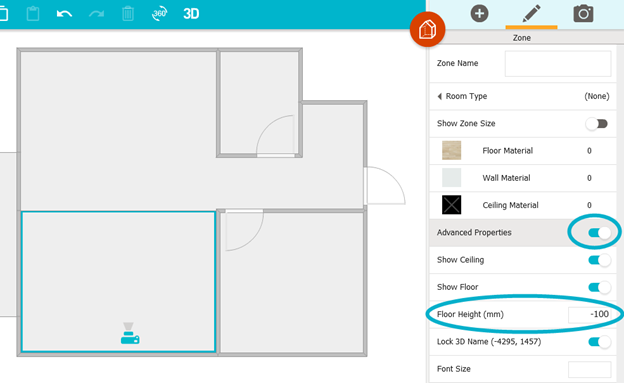Select the pencil edit tab
The width and height of the screenshot is (624, 383).
pyautogui.click(x=531, y=14)
